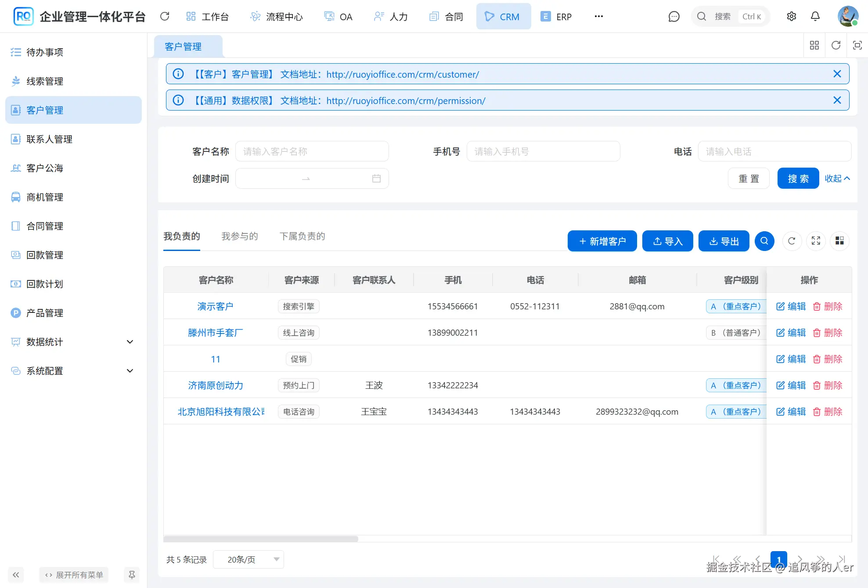
Task: Open 产品管理 in the sidebar
Action: pos(73,313)
